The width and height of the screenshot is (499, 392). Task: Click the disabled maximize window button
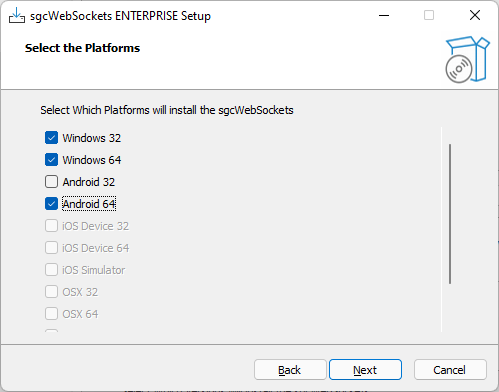coord(429,15)
